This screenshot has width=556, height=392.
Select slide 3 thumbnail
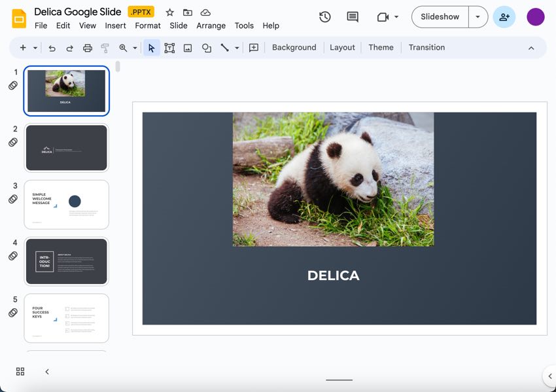click(x=66, y=205)
